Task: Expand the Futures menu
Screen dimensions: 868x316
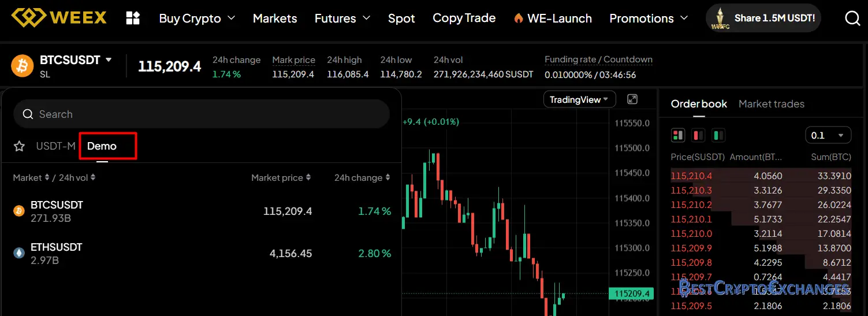Action: (342, 18)
